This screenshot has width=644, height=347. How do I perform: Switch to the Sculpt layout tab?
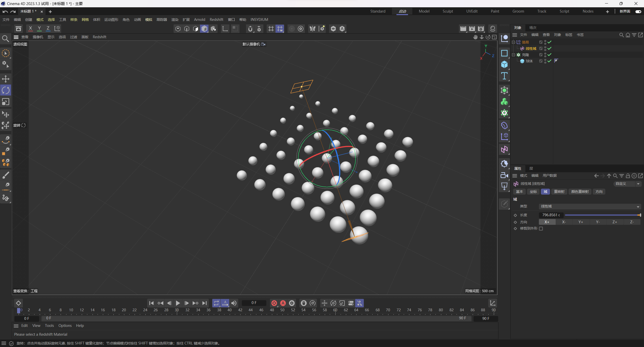pyautogui.click(x=448, y=11)
